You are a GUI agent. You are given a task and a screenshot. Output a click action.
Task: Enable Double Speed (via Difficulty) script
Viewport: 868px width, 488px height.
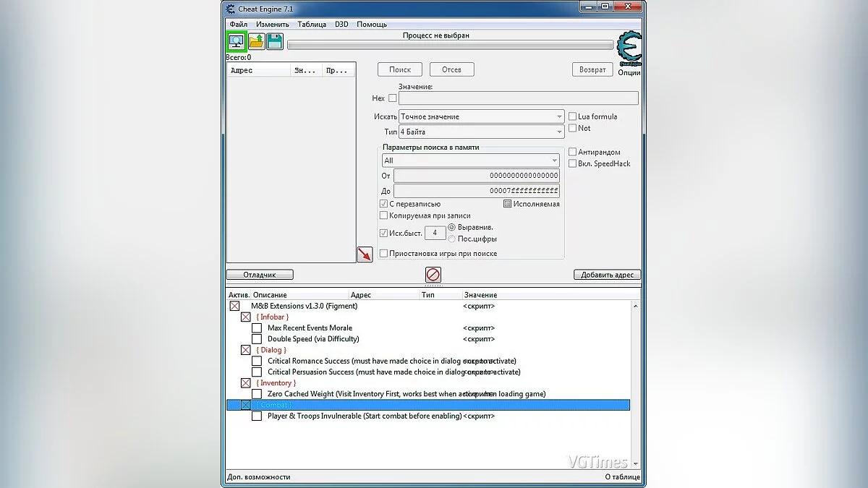point(256,339)
